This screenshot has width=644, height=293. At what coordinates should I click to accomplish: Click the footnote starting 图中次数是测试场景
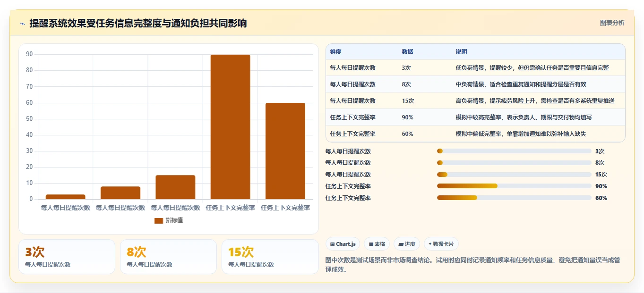point(472,265)
